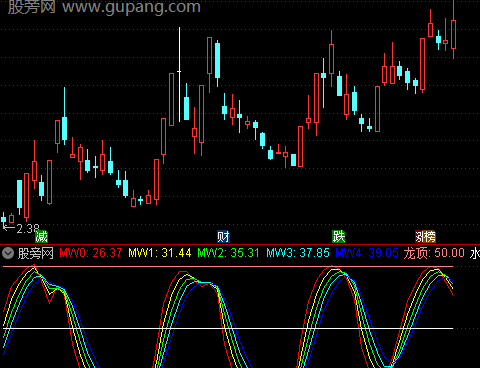Expand the indicator dropdown arrow beside 股旁网

click(x=8, y=253)
